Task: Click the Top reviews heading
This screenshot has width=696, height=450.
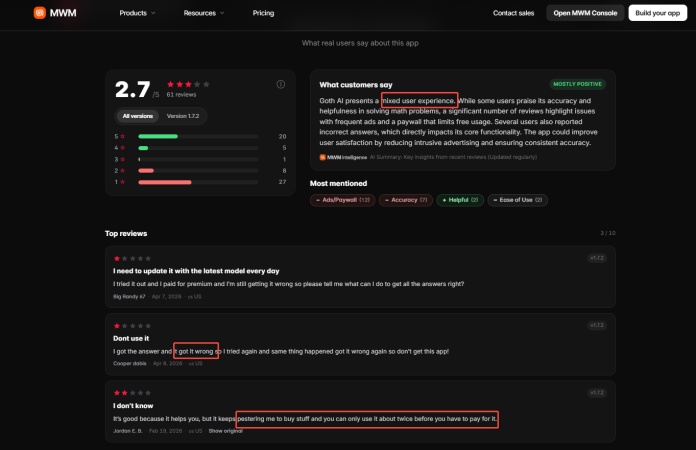Action: (x=126, y=233)
